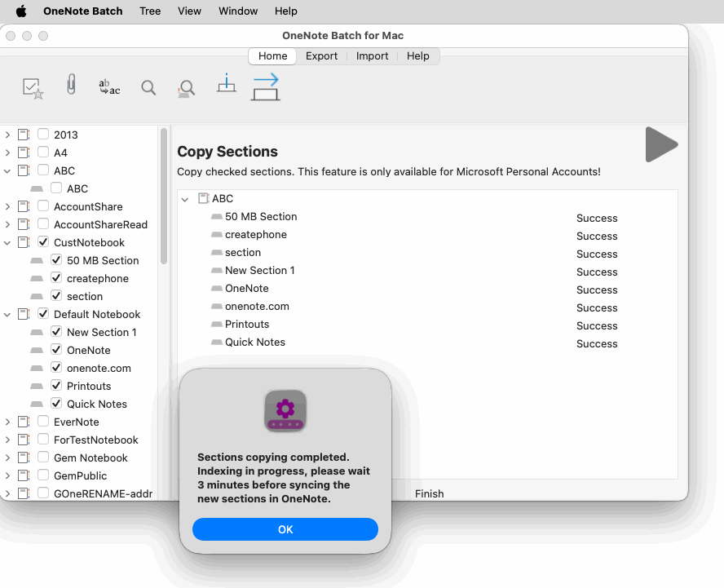Click the paperclip attachments icon

[x=72, y=86]
